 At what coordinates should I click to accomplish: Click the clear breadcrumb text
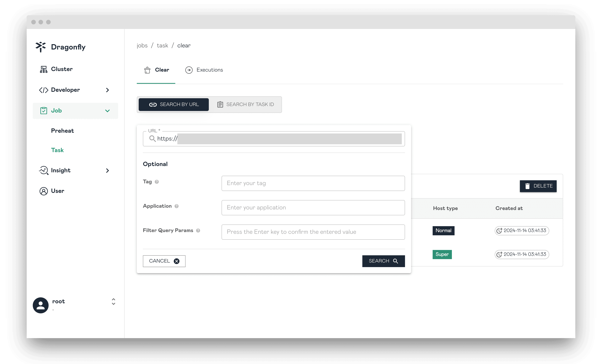(x=184, y=45)
